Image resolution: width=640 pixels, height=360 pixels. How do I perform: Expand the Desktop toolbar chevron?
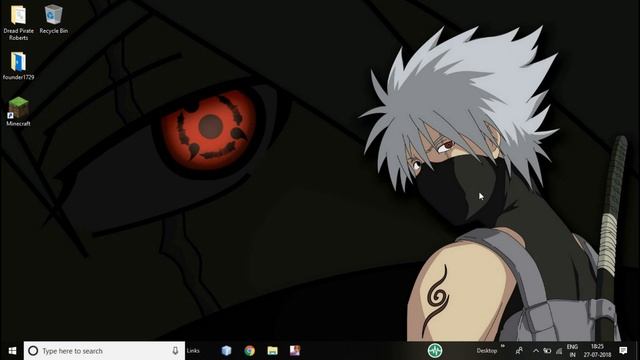(x=503, y=346)
